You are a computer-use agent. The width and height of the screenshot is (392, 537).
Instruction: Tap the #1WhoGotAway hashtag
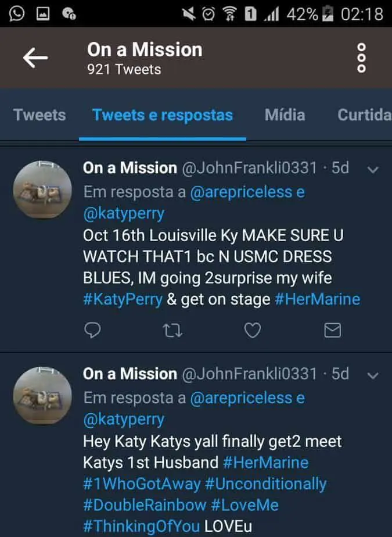click(x=142, y=484)
